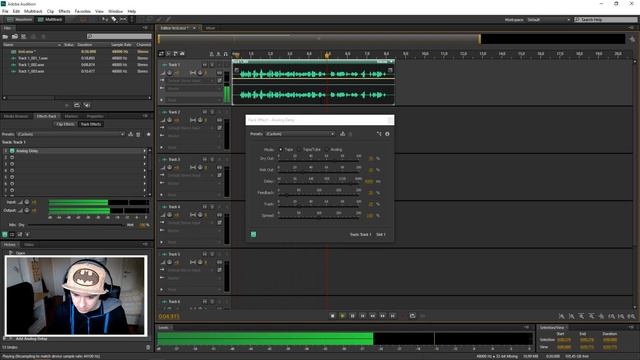
Task: Click Effects Rack Input gain knob
Action: tap(27, 202)
